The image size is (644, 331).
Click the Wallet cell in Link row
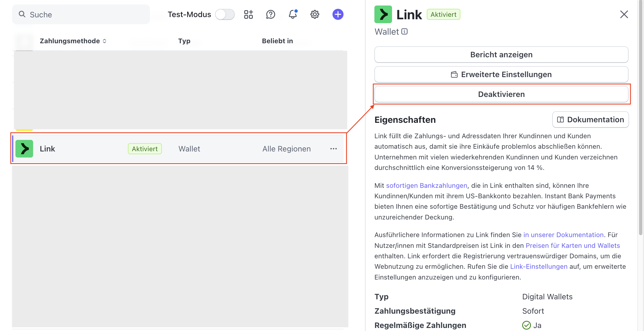tap(189, 149)
